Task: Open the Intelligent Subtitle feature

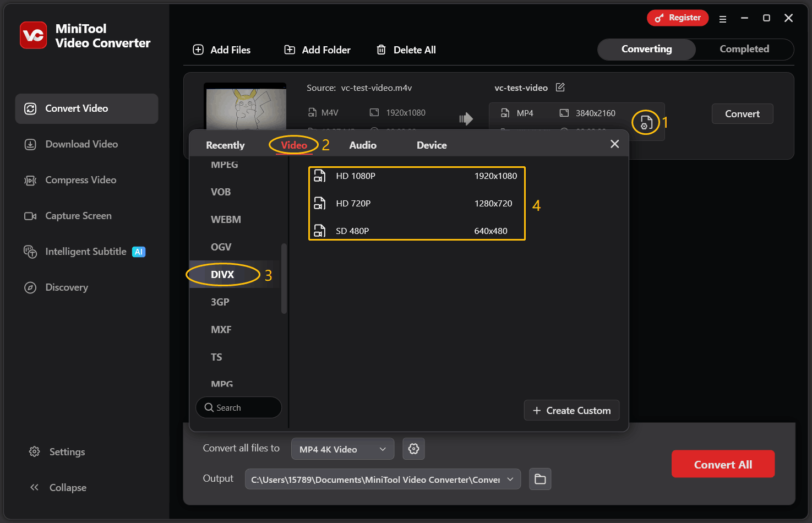Action: point(31,252)
